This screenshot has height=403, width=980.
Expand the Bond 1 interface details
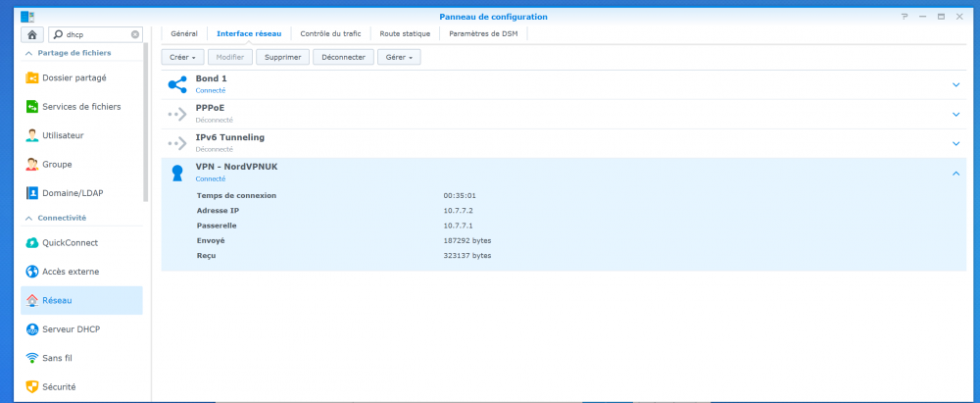pyautogui.click(x=956, y=84)
